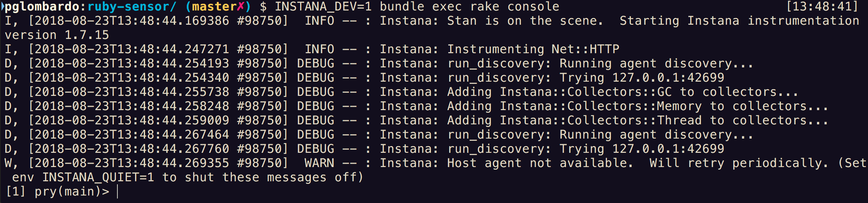Click the Instana::Collectors::Memory class name

click(x=601, y=106)
